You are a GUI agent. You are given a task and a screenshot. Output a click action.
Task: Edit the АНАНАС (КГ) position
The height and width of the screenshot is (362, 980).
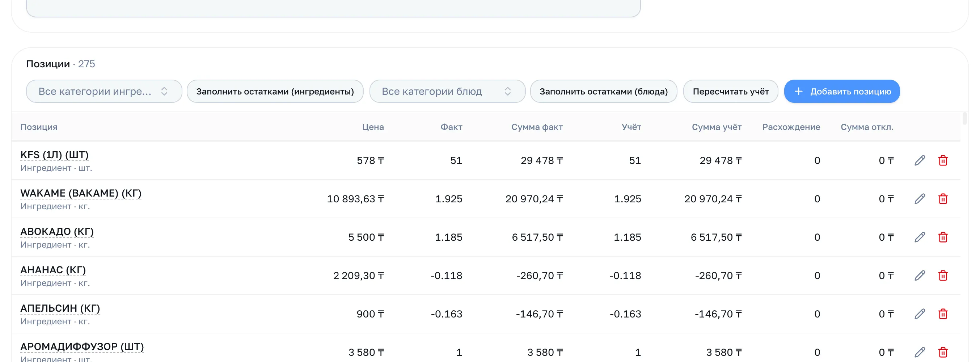[920, 275]
